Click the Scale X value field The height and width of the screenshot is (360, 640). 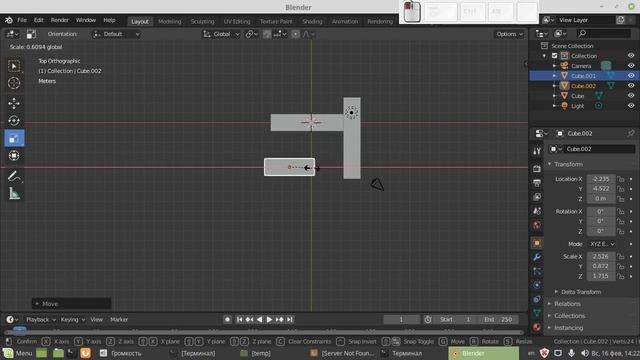601,256
